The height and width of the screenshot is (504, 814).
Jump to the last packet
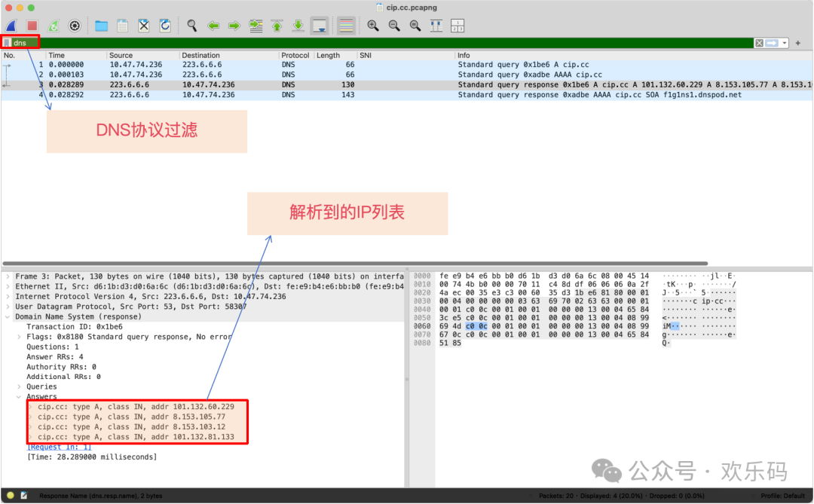click(x=298, y=26)
